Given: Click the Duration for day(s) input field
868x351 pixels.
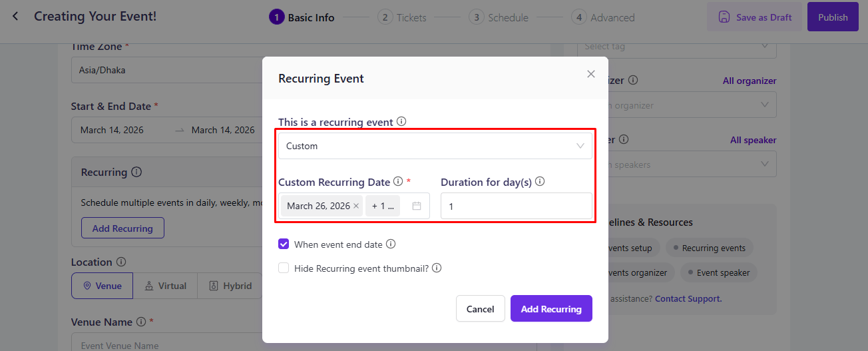Looking at the screenshot, I should (x=516, y=206).
